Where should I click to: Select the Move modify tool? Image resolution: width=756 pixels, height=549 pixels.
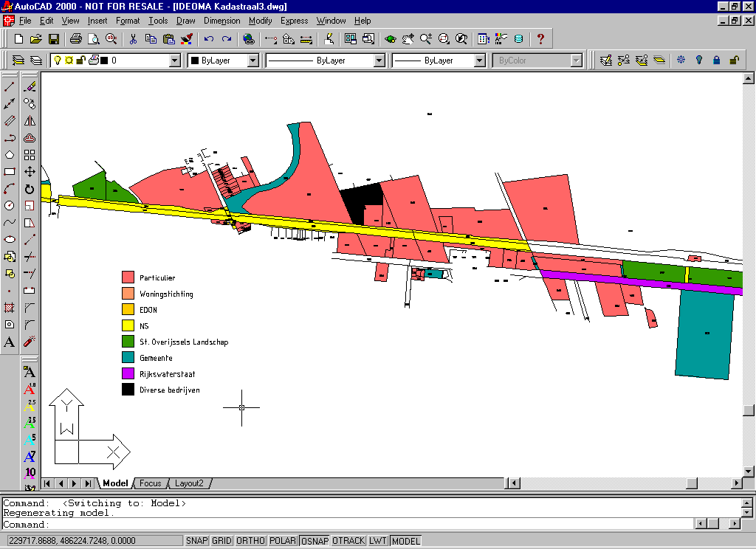click(30, 172)
